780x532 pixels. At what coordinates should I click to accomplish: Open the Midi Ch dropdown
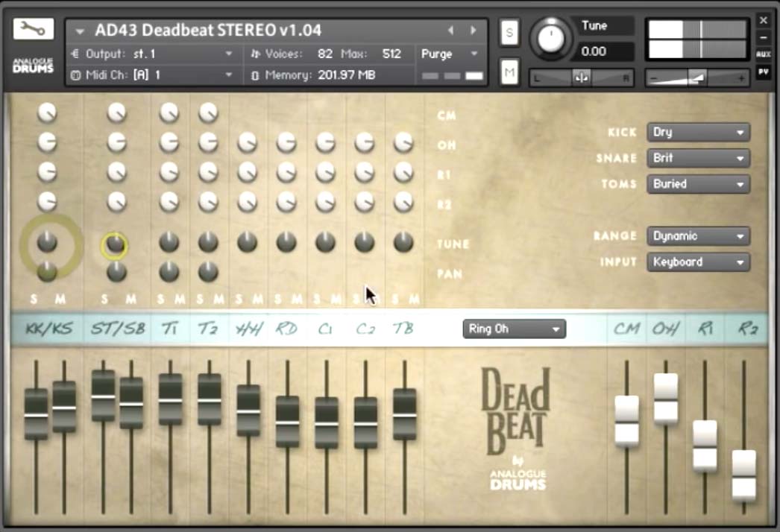[x=151, y=75]
